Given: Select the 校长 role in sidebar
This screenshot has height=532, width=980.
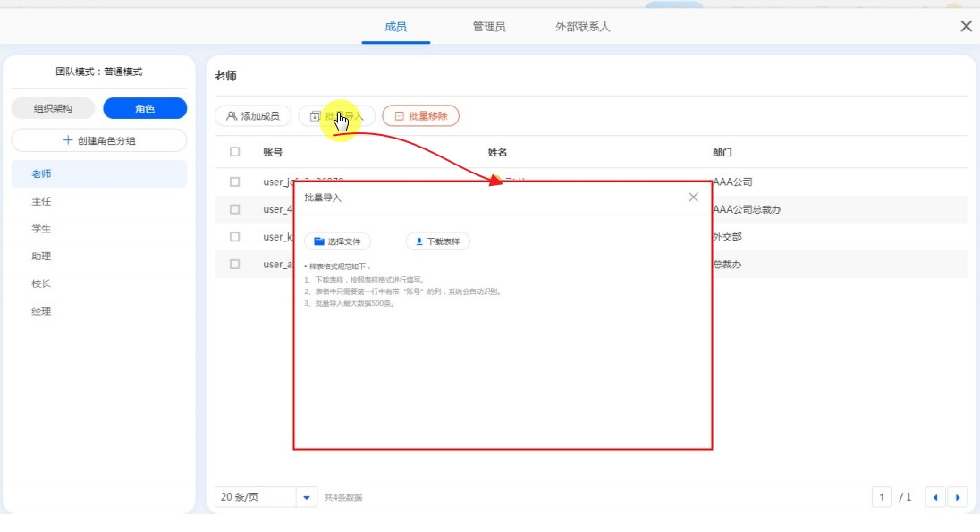Looking at the screenshot, I should point(41,283).
